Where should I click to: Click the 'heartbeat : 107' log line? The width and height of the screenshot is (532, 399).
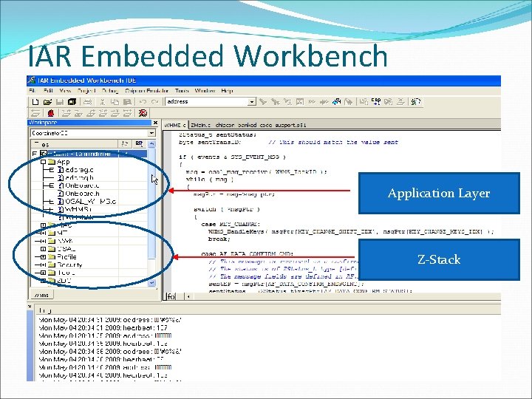pos(103,328)
